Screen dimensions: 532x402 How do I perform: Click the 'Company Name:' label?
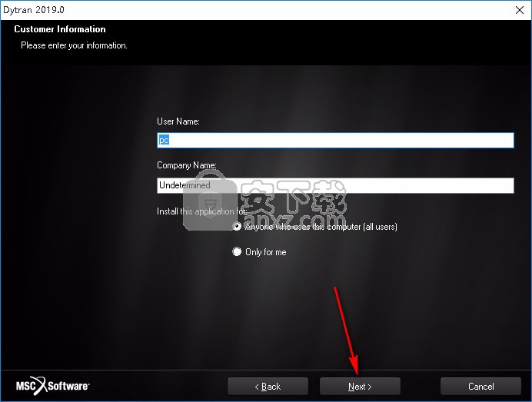(x=187, y=165)
